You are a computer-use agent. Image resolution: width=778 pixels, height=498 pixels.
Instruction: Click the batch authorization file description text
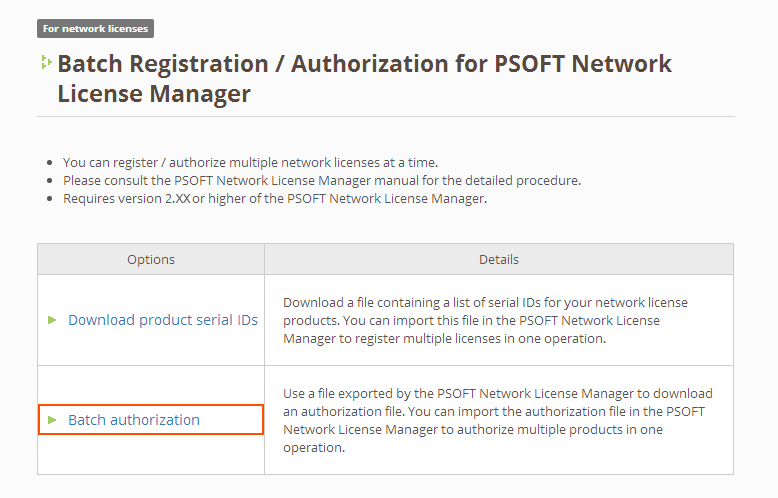(x=497, y=420)
